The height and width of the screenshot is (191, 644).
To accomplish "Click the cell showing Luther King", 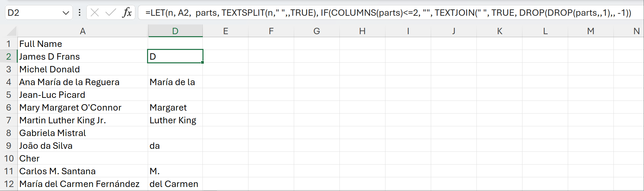I will pyautogui.click(x=175, y=120).
